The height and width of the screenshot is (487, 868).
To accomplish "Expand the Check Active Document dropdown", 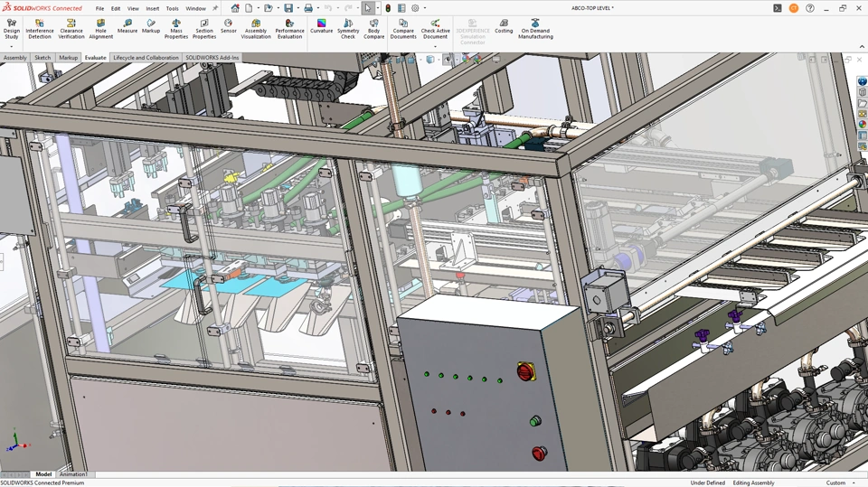I will click(x=435, y=46).
